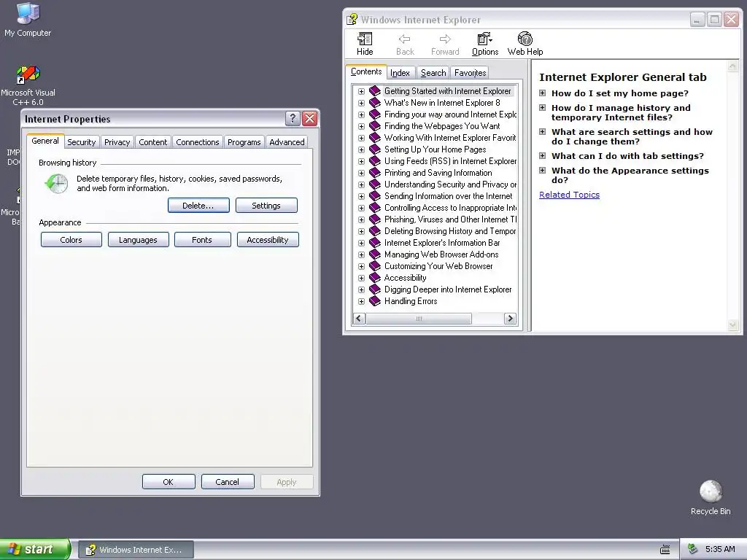Select 'Working With Internet Explorer Favorit' topic text
The height and width of the screenshot is (560, 747).
(450, 138)
